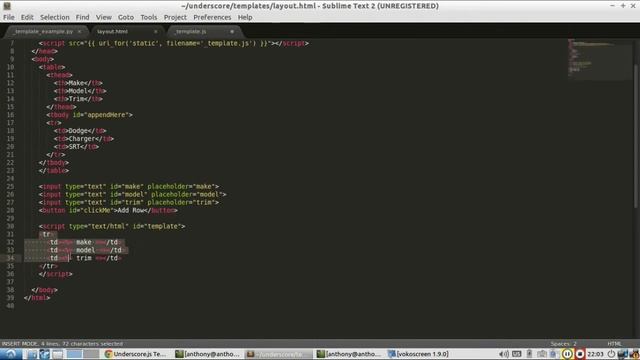The width and height of the screenshot is (640, 360).
Task: Open the taskbar start menu icon
Action: 11,354
